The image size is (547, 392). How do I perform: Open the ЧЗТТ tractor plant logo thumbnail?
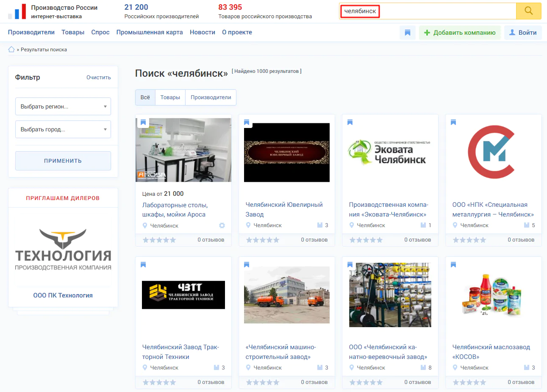click(183, 295)
